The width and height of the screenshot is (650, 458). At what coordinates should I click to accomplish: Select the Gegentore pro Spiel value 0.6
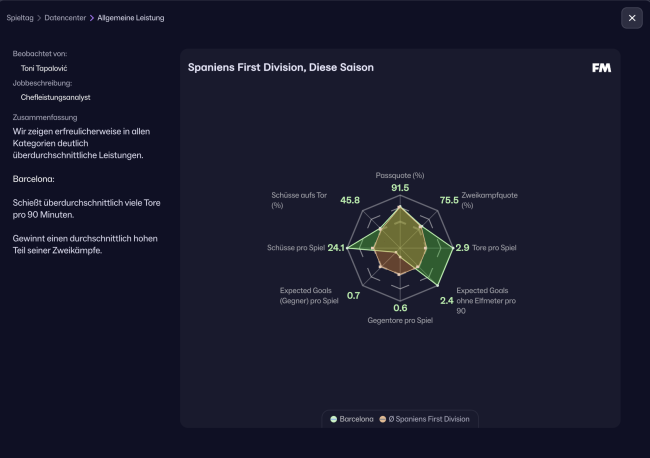pos(400,308)
